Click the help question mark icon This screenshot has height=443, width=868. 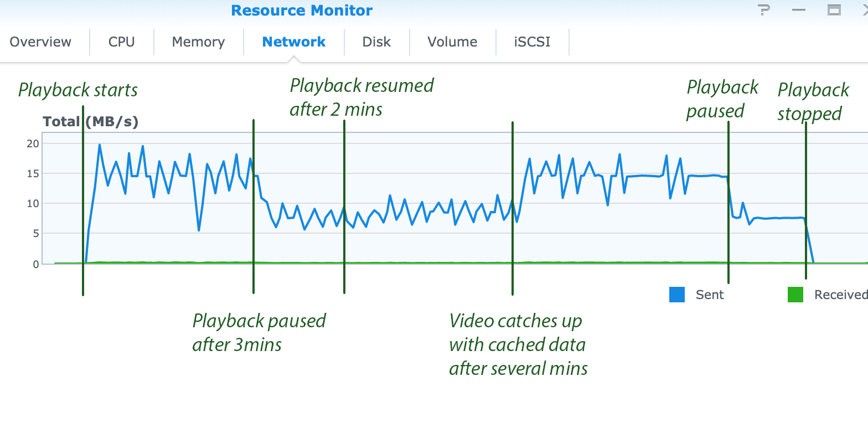pyautogui.click(x=764, y=10)
